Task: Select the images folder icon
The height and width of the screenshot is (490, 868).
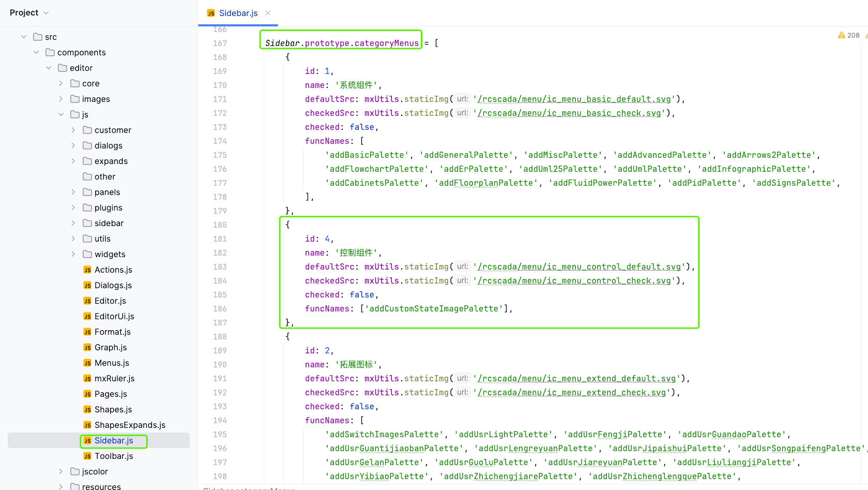Action: coord(75,99)
